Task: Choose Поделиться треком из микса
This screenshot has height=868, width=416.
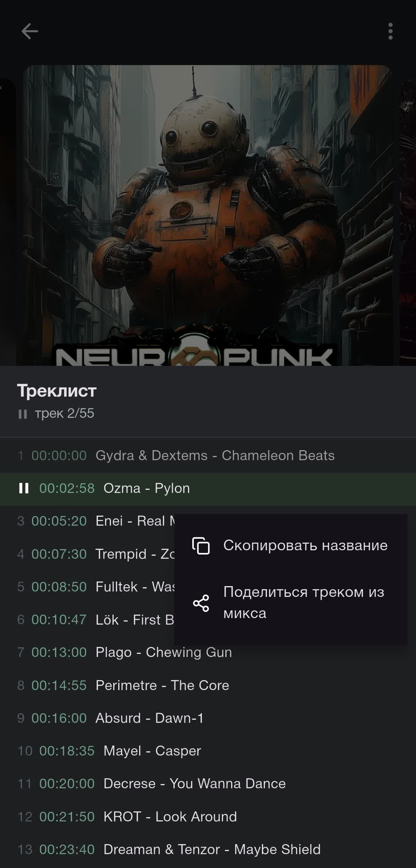Action: coord(291,603)
